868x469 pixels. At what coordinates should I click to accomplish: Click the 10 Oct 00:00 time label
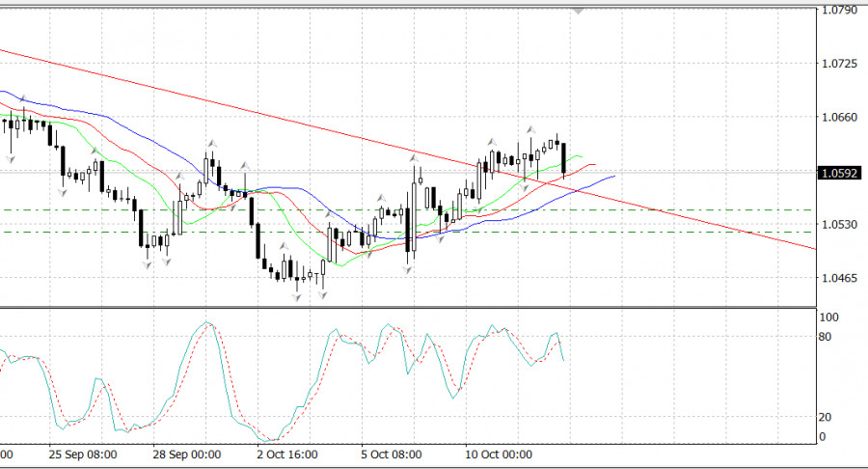click(499, 455)
